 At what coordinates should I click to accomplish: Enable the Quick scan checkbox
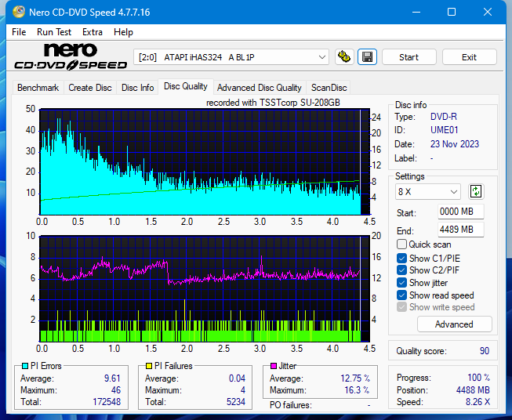(x=401, y=244)
